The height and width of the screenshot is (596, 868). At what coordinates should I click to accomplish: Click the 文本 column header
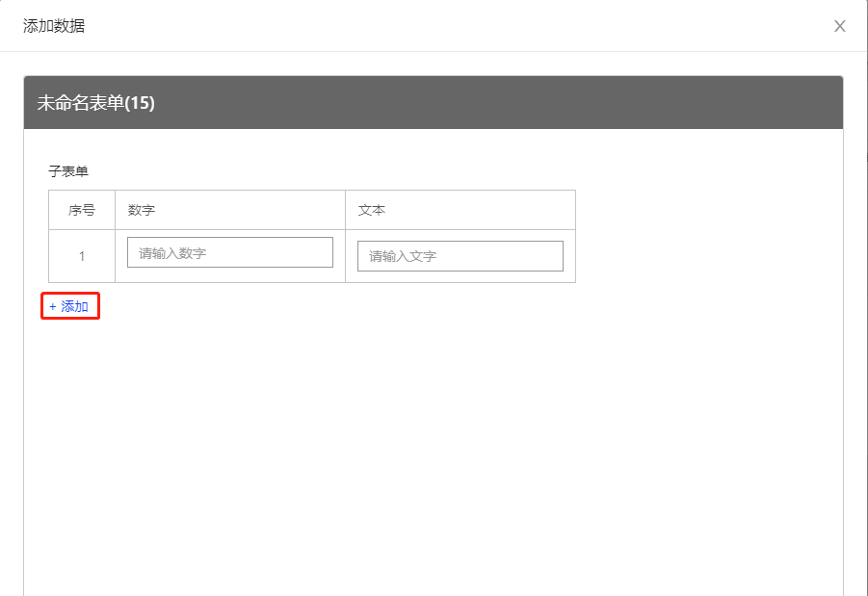(460, 210)
